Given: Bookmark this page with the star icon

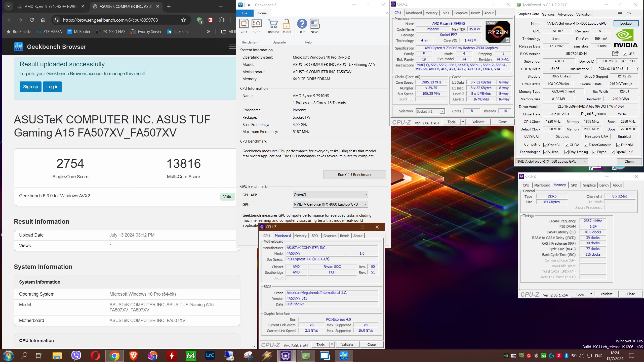Looking at the screenshot, I should tap(183, 20).
